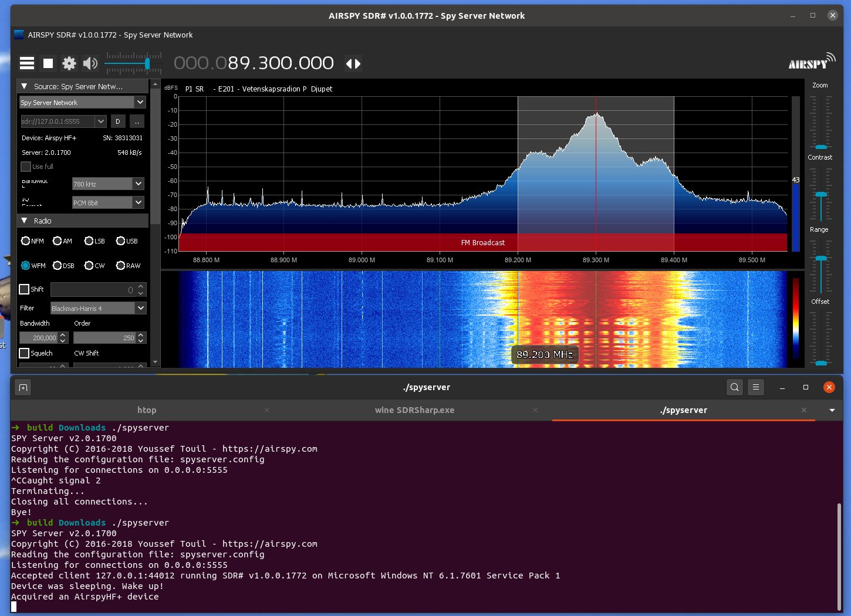Collapse the Source: Spy Server Network panel
Viewport: 851px width, 616px height.
[x=24, y=86]
